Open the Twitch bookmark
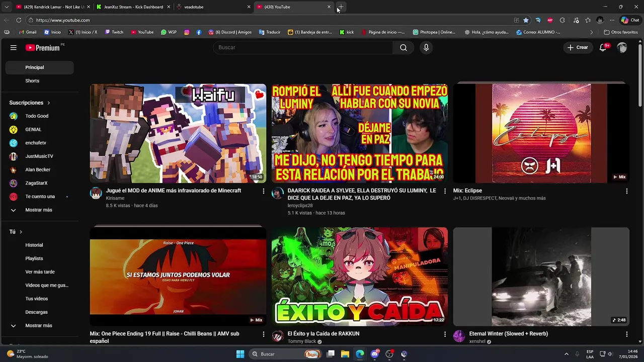This screenshot has width=644, height=362. click(x=114, y=32)
